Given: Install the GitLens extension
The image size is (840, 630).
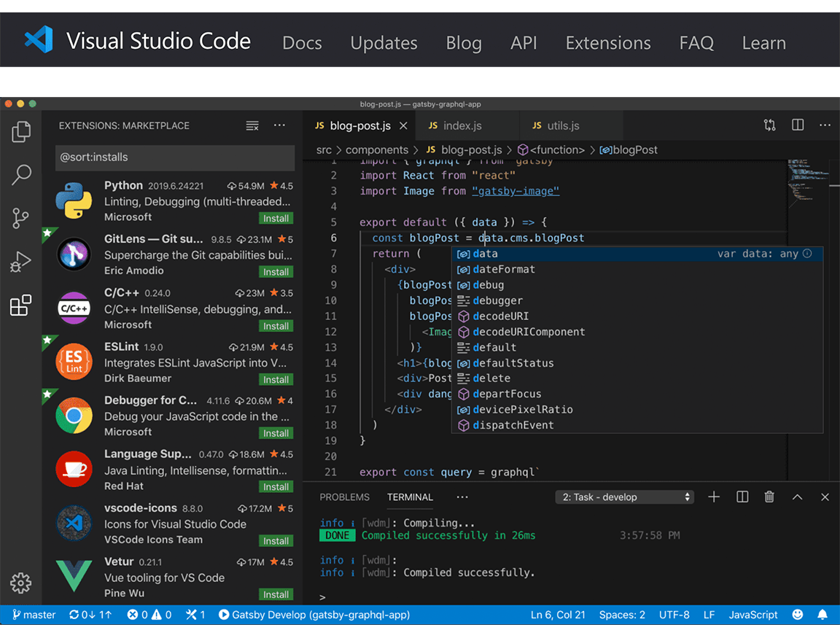Looking at the screenshot, I should pyautogui.click(x=276, y=271).
